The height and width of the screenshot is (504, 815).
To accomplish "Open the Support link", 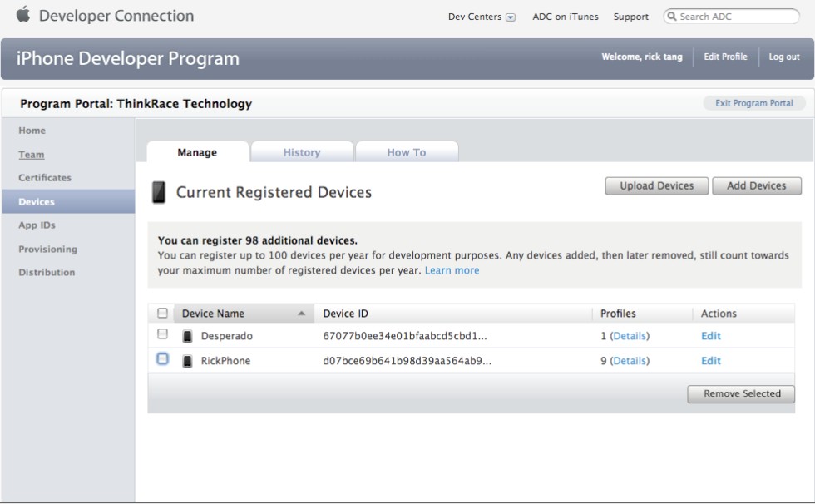I will tap(631, 17).
